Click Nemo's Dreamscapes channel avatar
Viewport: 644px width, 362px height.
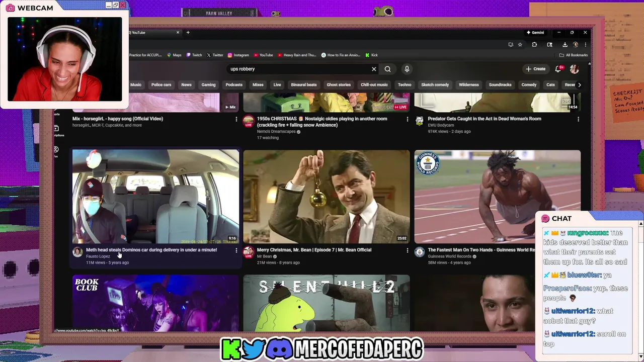point(248,121)
